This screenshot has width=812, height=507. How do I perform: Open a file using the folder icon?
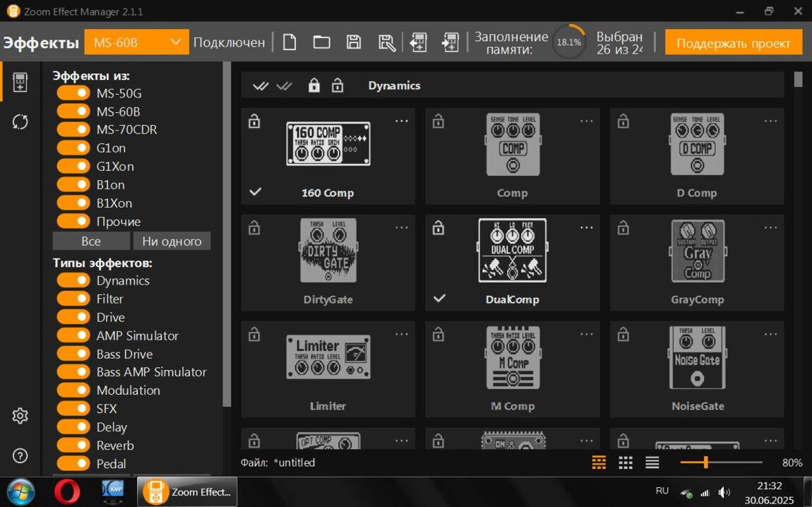pos(321,42)
